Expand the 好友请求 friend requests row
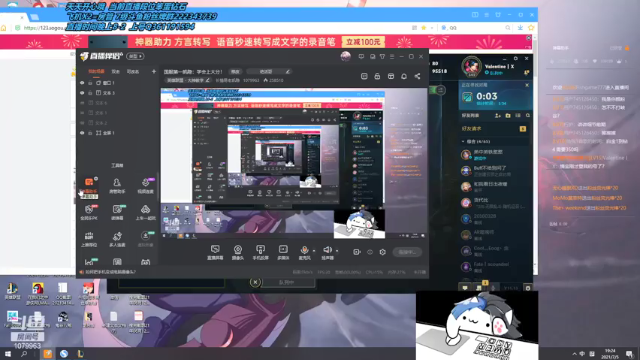Screen dimensions: 640x360 point(493,129)
